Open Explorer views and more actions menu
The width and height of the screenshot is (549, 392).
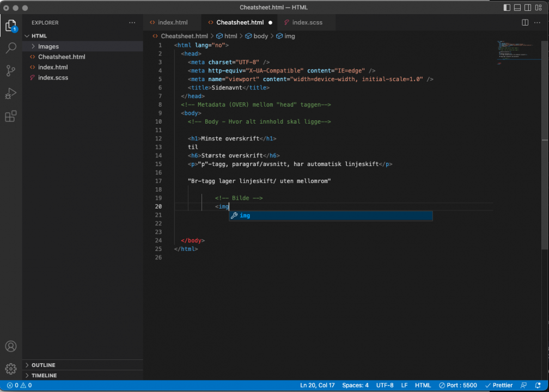tap(132, 23)
